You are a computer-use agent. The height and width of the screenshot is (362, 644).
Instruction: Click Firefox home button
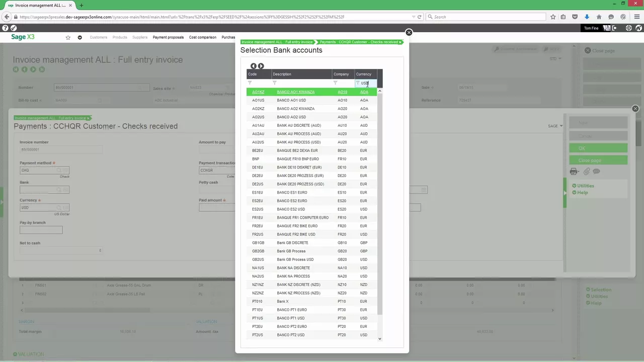[x=599, y=17]
